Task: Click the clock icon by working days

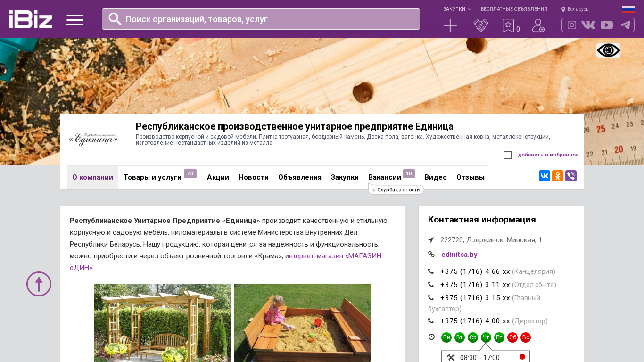Action: click(431, 337)
